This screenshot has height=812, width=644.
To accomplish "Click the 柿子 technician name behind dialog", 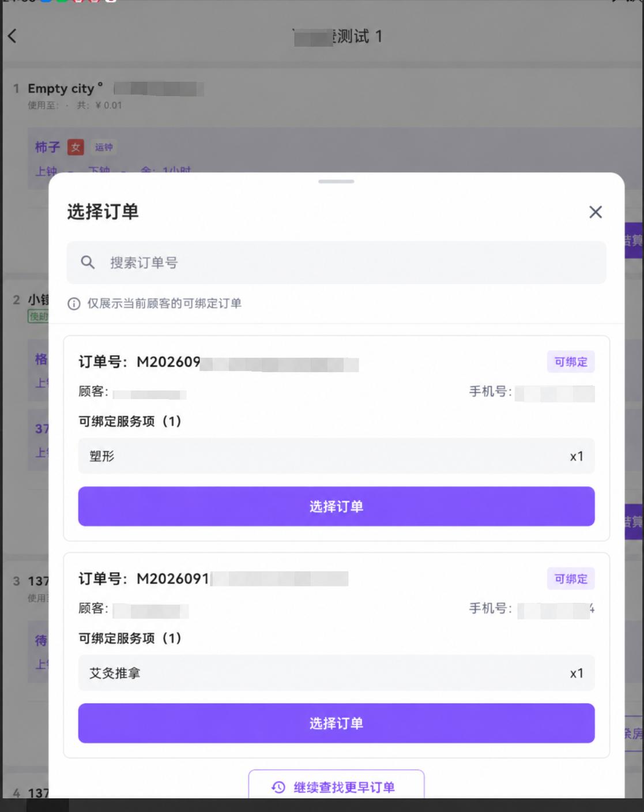I will 47,147.
